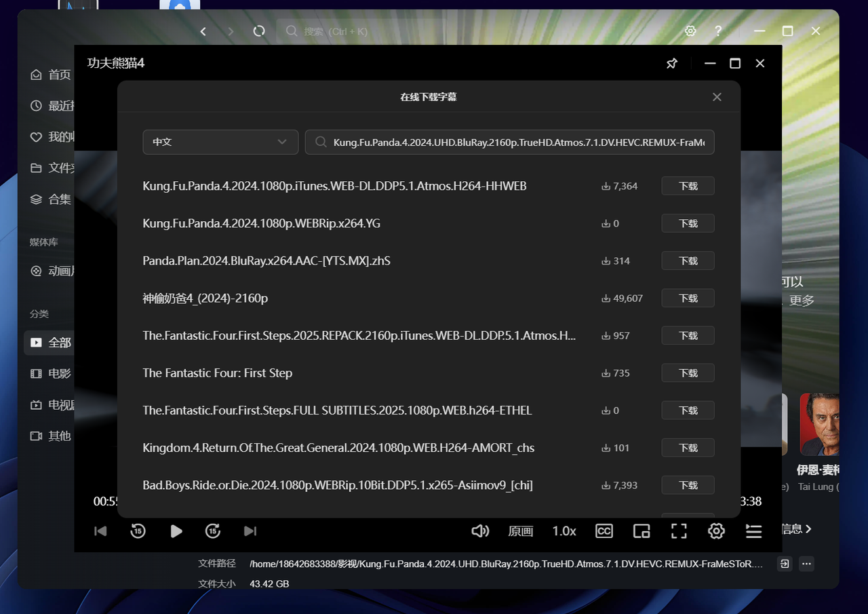Enter fullscreen playback
Image resolution: width=868 pixels, height=614 pixels.
(679, 531)
